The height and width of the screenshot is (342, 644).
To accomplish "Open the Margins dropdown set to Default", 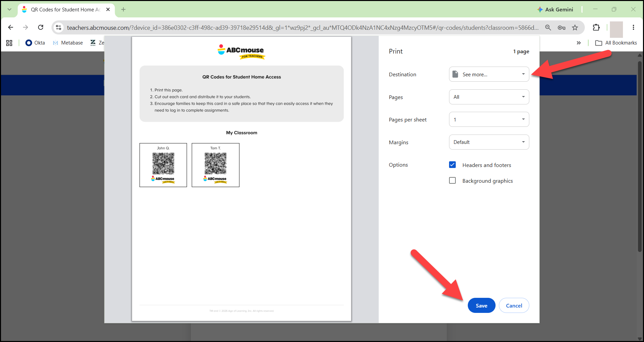I will tap(489, 142).
